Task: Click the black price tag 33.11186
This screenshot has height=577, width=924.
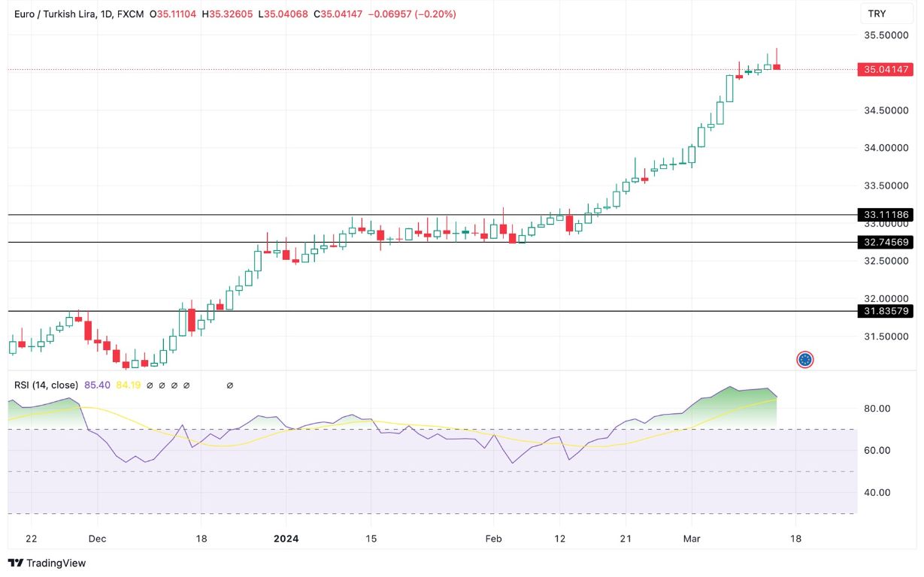Action: coord(884,215)
